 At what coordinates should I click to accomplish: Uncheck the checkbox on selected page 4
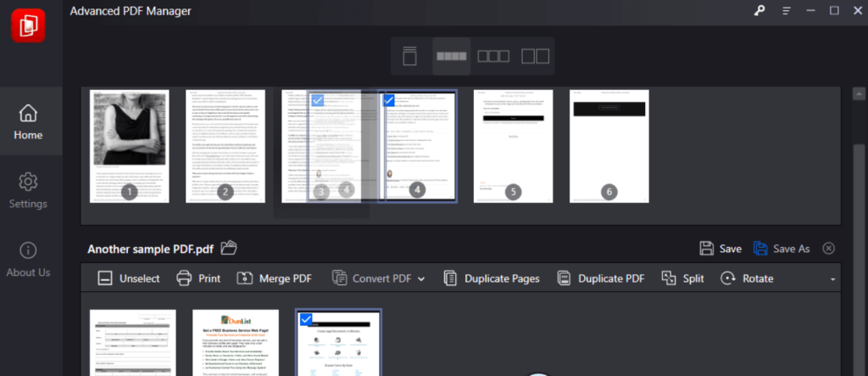pyautogui.click(x=388, y=100)
